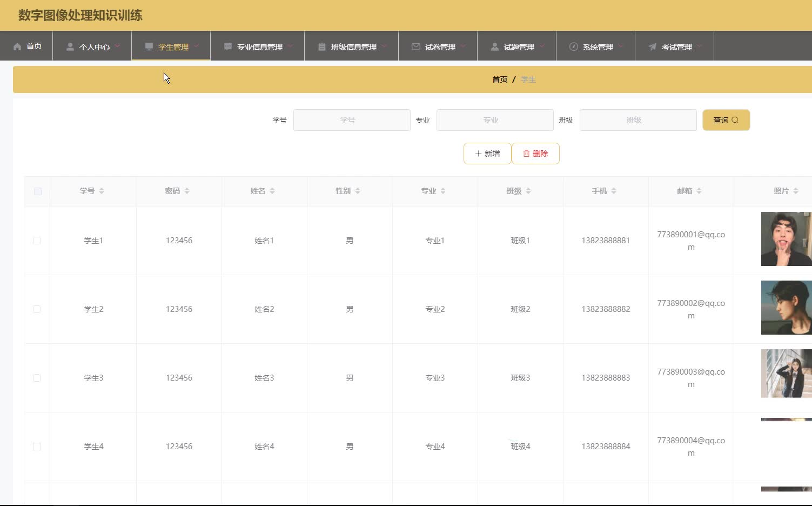This screenshot has height=506, width=812.
Task: Click the person icon beside 个人中心
Action: pyautogui.click(x=70, y=47)
